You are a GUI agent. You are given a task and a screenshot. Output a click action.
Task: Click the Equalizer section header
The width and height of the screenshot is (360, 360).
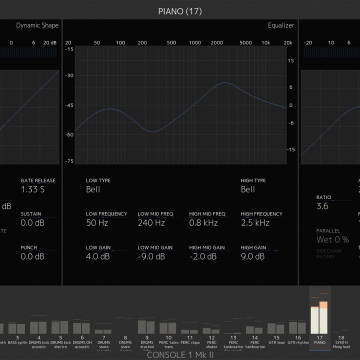(281, 25)
